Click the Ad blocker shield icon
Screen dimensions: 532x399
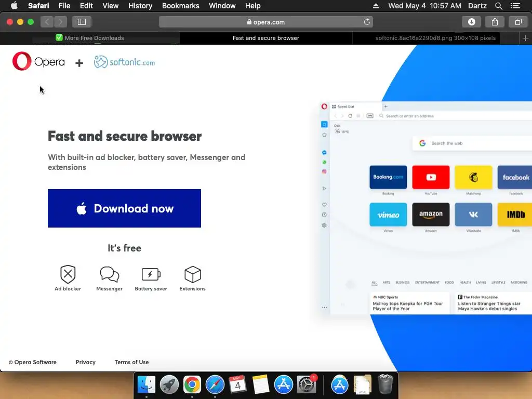pyautogui.click(x=68, y=274)
